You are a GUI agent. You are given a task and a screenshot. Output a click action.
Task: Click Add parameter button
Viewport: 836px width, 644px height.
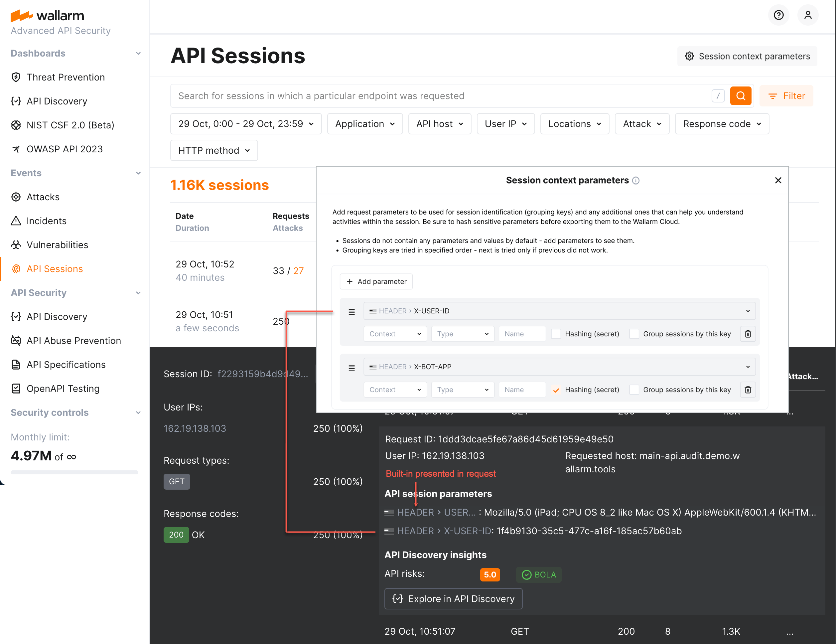pyautogui.click(x=376, y=281)
